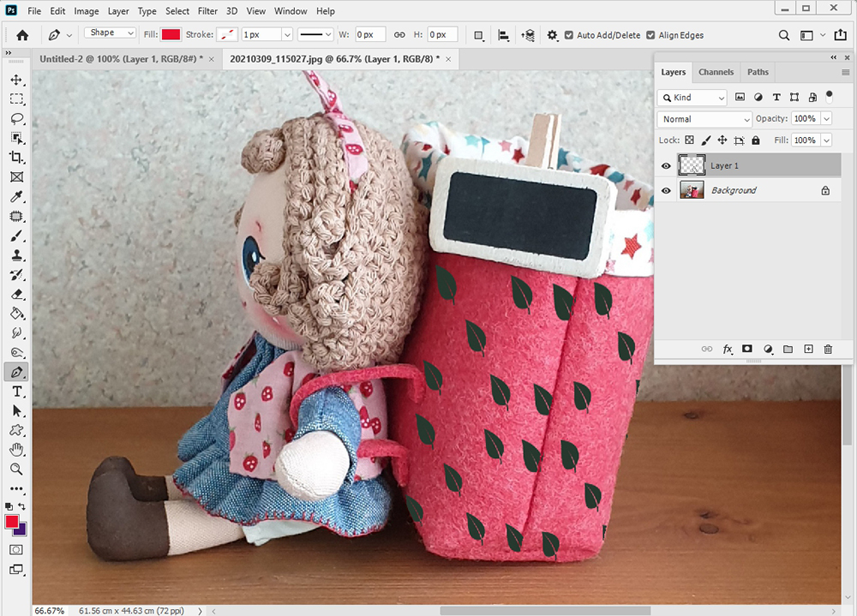Create a new layer group
The width and height of the screenshot is (857, 616).
[788, 350]
